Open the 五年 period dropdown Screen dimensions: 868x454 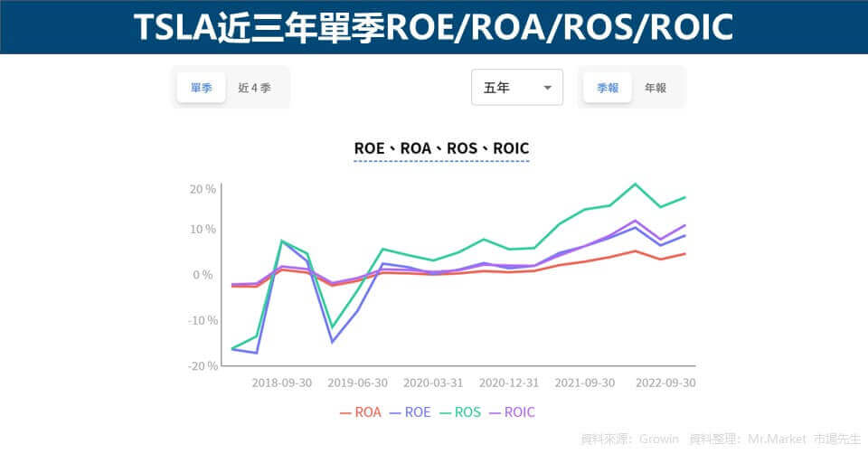pos(517,88)
